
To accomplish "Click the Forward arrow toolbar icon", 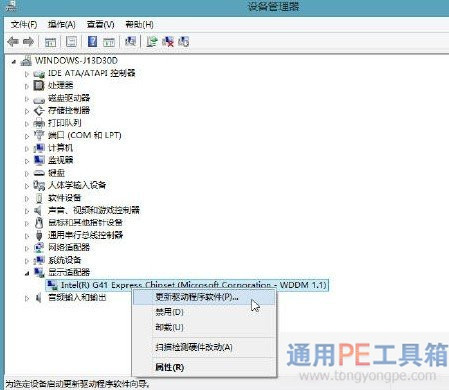I will [x=28, y=42].
